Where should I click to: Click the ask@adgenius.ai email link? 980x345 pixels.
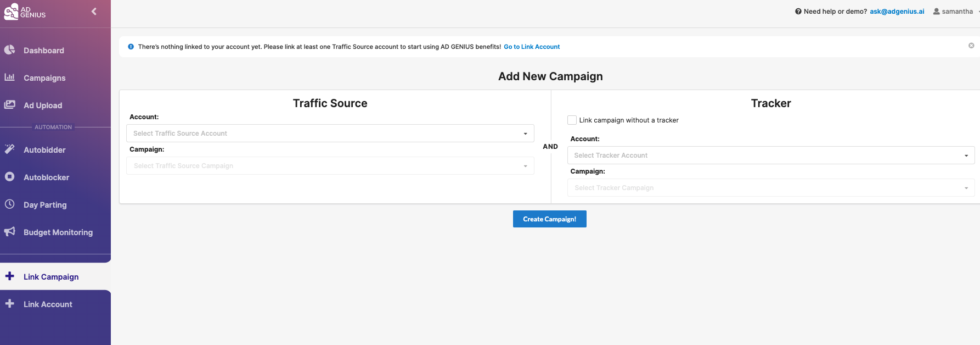897,12
